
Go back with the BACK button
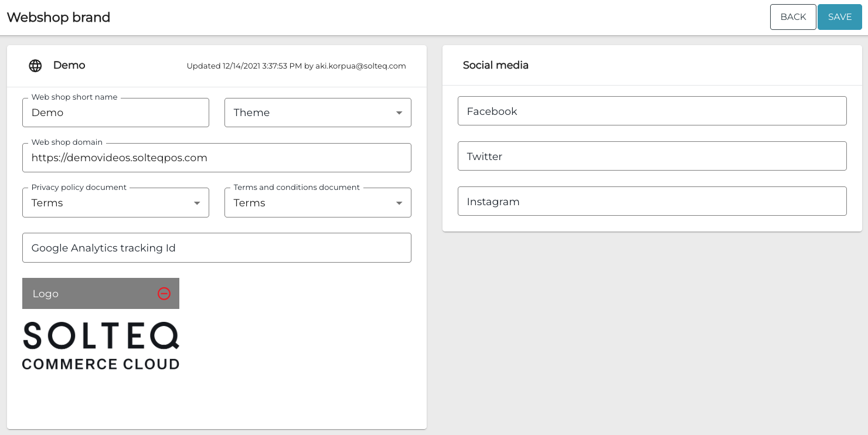tap(793, 17)
